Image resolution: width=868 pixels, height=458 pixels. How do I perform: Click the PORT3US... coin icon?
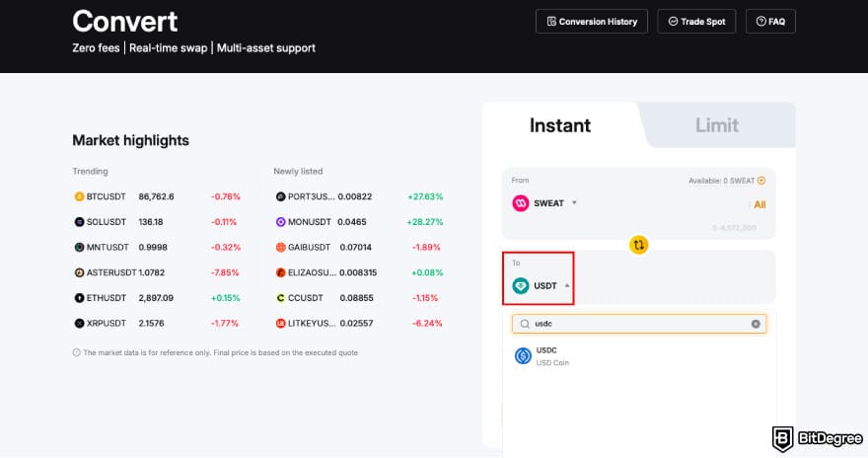point(281,196)
